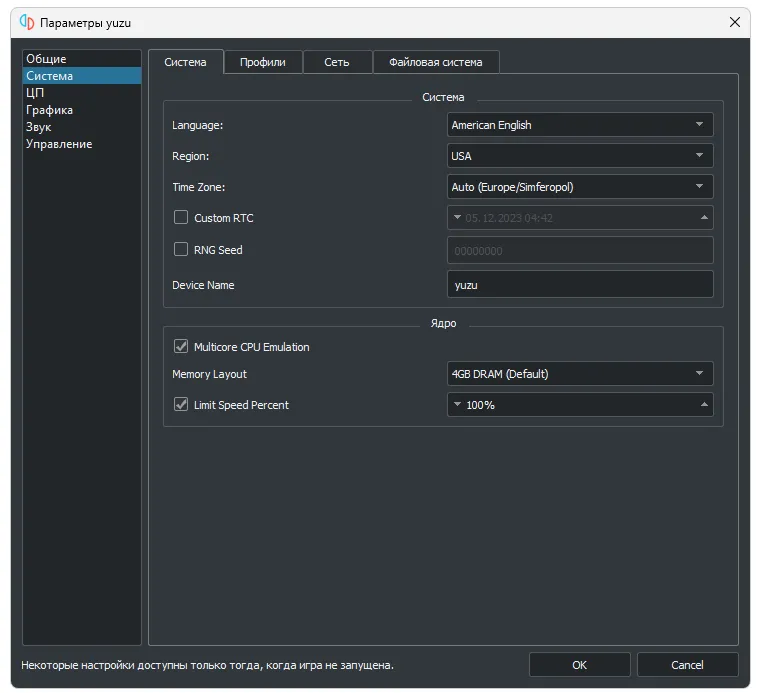
Task: Toggle Multicore CPU Emulation checkbox
Action: point(181,346)
